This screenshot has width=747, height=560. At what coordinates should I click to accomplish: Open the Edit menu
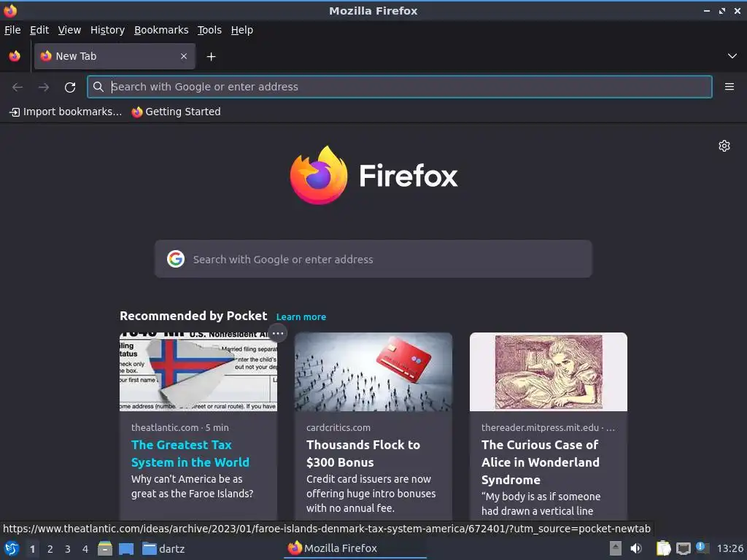(x=39, y=30)
